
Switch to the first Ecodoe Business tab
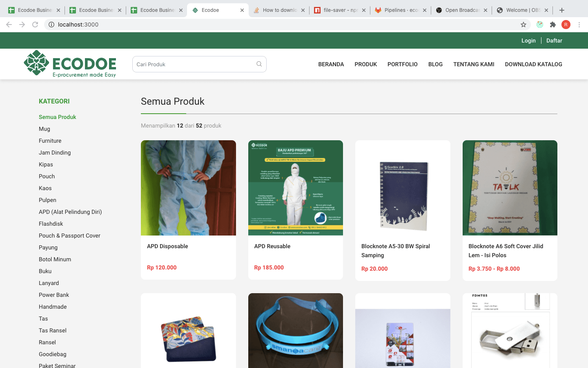tap(34, 10)
